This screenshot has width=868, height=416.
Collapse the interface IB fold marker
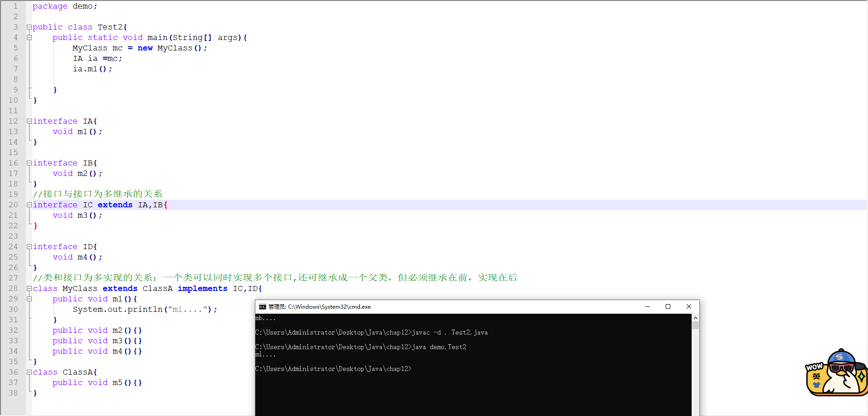click(x=29, y=163)
